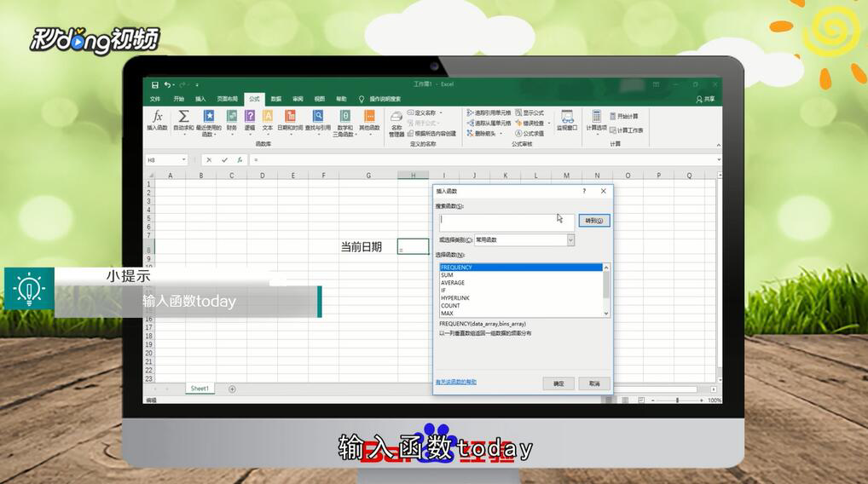
Task: Click the zoom slider in status bar
Action: click(x=677, y=400)
